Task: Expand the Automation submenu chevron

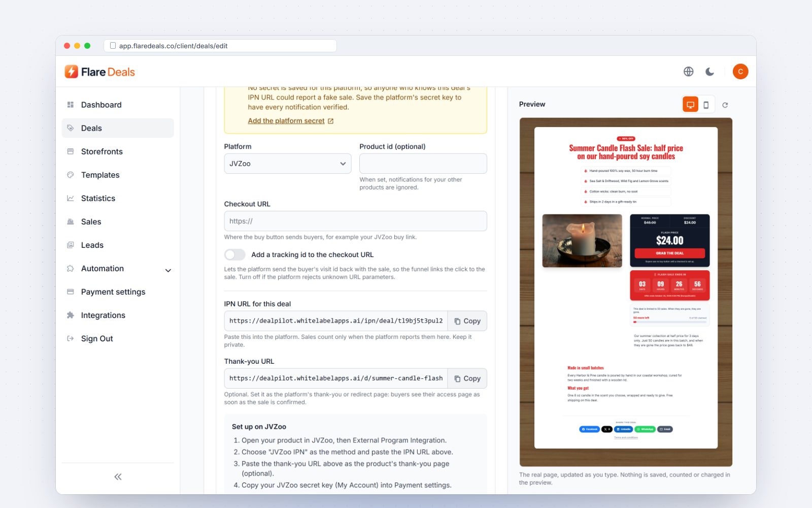Action: tap(168, 270)
